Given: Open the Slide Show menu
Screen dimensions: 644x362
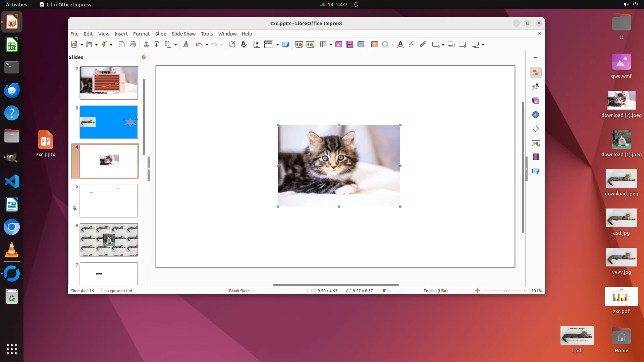Looking at the screenshot, I should (183, 34).
